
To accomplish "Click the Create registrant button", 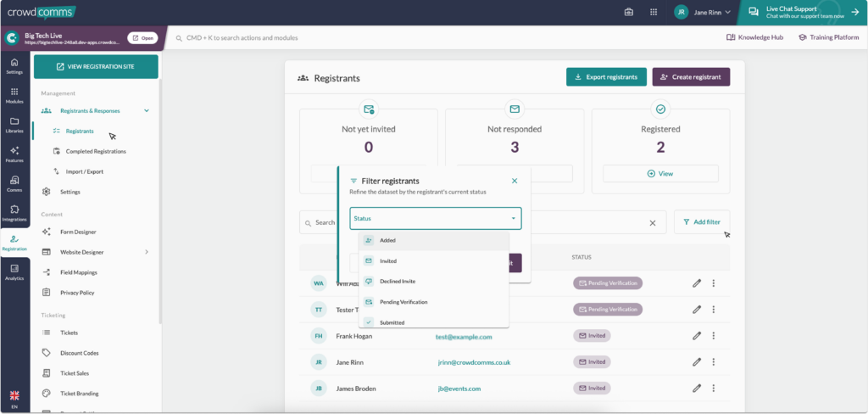I will pyautogui.click(x=690, y=77).
